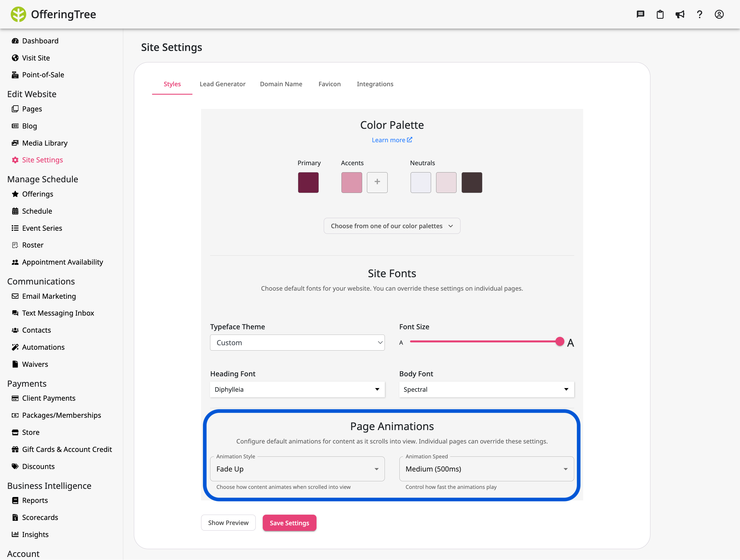The height and width of the screenshot is (560, 740).
Task: Click the Schedule calendar icon
Action: [15, 211]
